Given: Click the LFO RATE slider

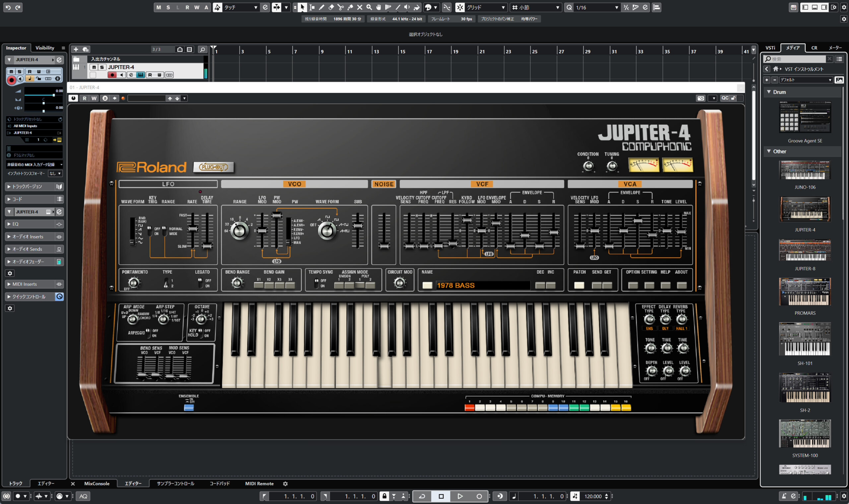Looking at the screenshot, I should click(193, 228).
